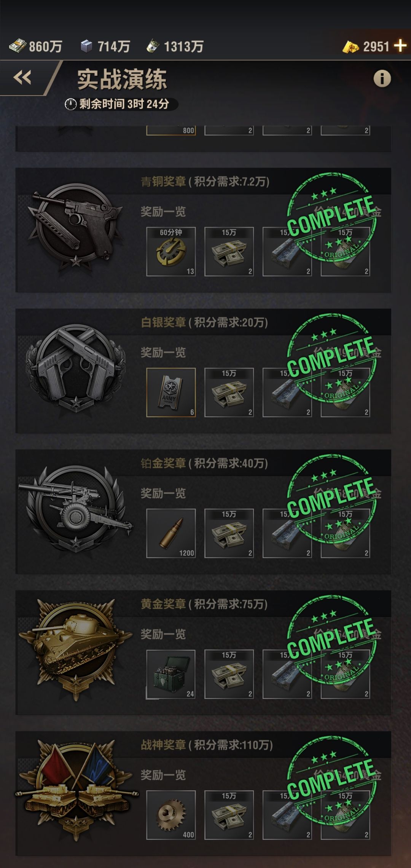Tap the 60分钟 speed-up reward icon

click(x=171, y=252)
